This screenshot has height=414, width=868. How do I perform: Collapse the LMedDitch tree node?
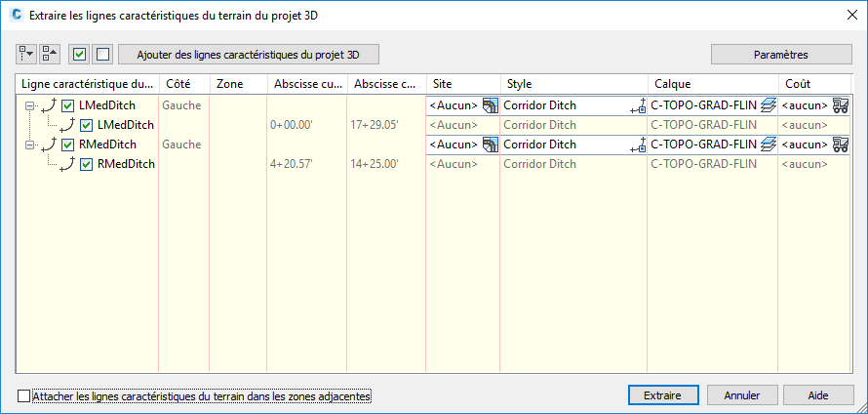coord(30,105)
